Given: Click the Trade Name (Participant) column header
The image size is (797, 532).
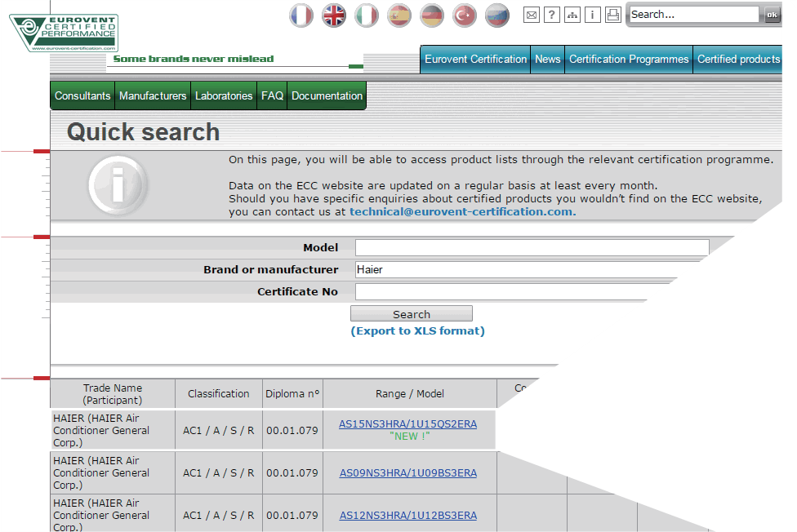Looking at the screenshot, I should [x=113, y=394].
